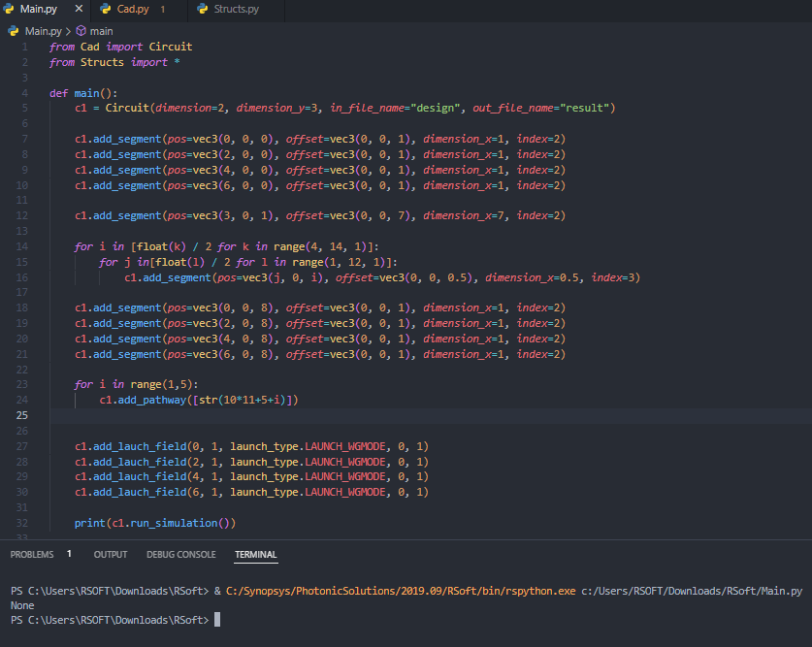Place the cursor at the terminal prompt
Image resolution: width=812 pixels, height=647 pixels.
tap(217, 620)
